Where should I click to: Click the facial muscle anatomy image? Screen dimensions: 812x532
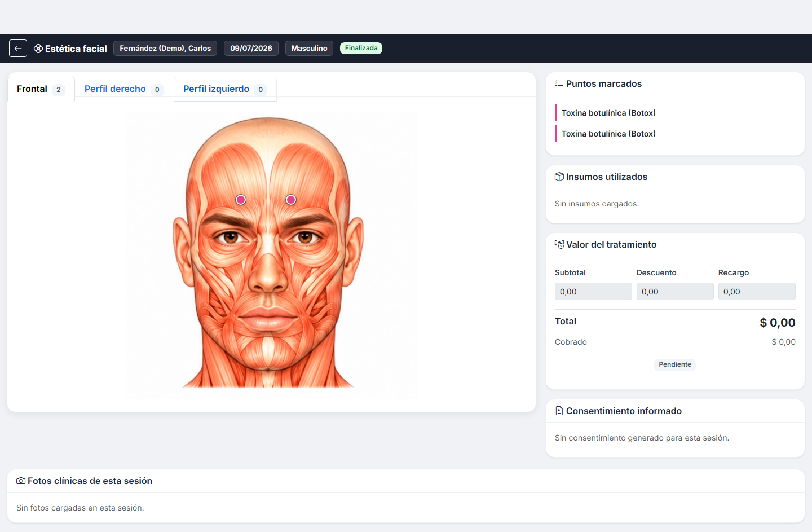tap(271, 255)
